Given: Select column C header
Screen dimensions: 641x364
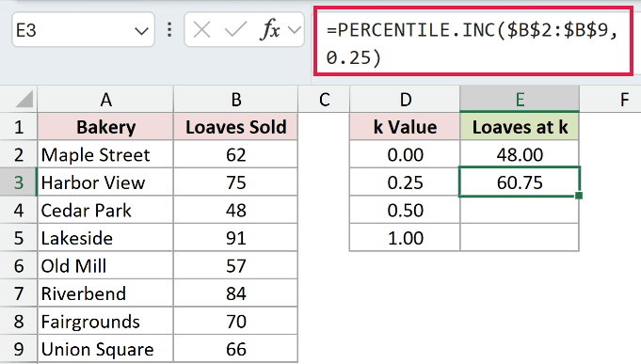Looking at the screenshot, I should pos(324,100).
